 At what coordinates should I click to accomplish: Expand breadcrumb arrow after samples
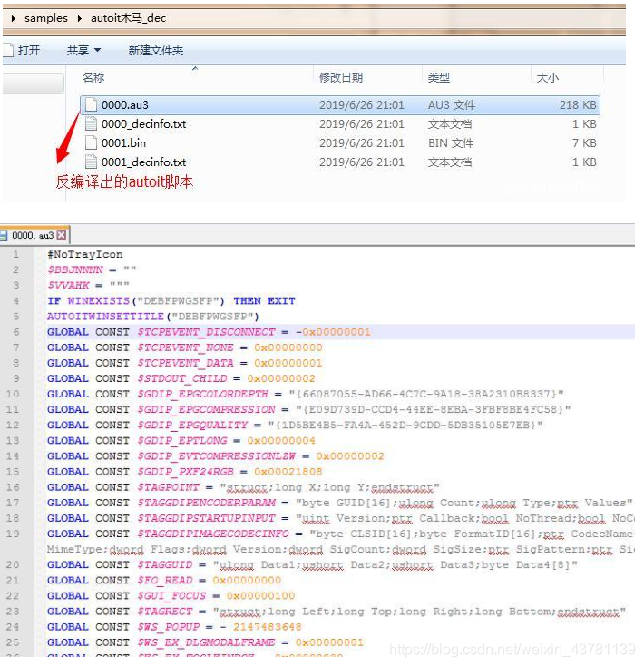coord(80,18)
